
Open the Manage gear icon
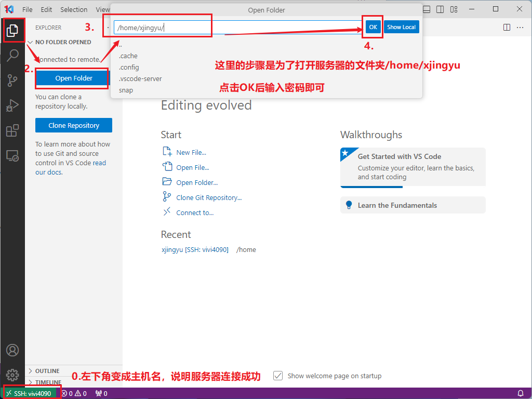(12, 375)
